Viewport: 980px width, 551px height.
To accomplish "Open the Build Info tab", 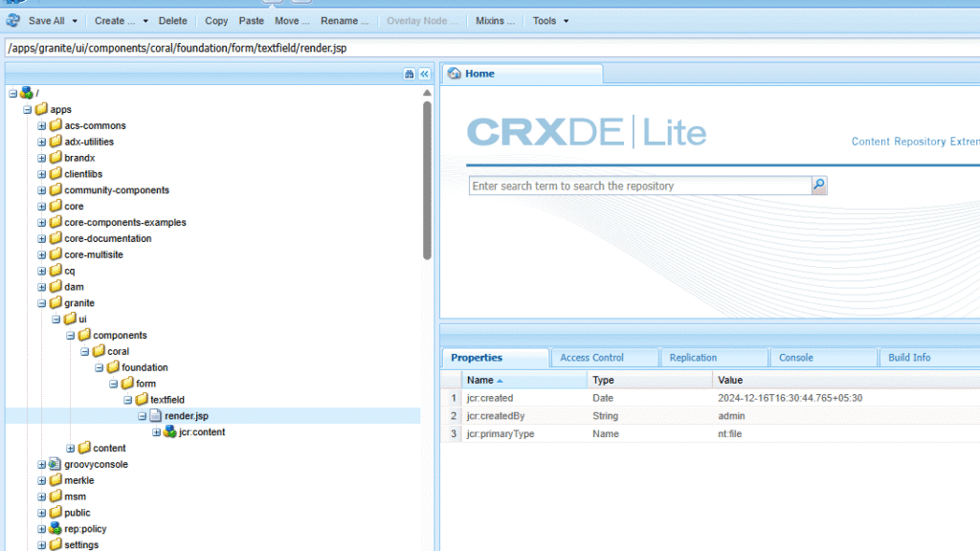I will click(x=930, y=358).
